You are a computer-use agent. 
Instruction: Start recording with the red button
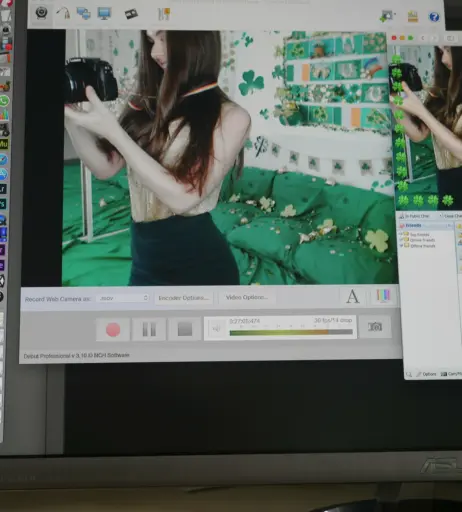pos(113,330)
